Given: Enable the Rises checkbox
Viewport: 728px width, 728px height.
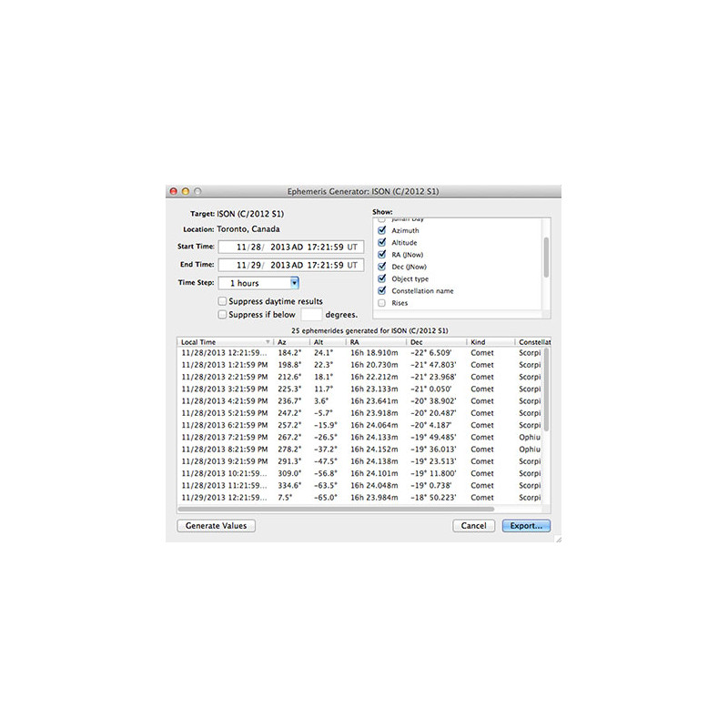Looking at the screenshot, I should point(382,303).
